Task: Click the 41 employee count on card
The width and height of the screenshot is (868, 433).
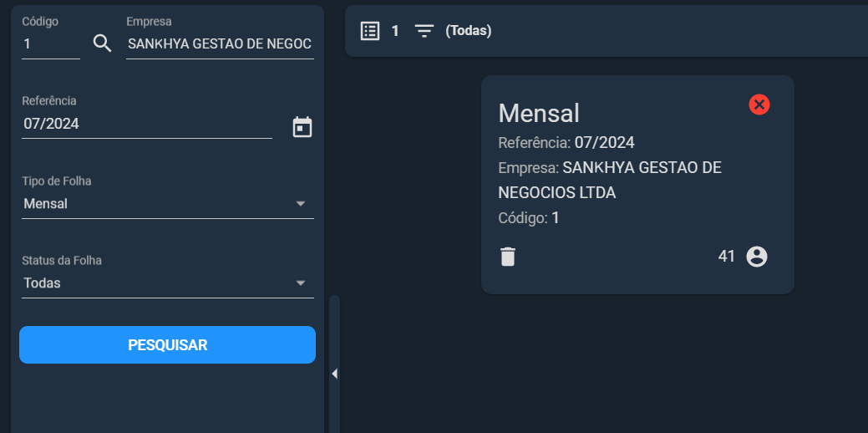Action: (x=726, y=257)
